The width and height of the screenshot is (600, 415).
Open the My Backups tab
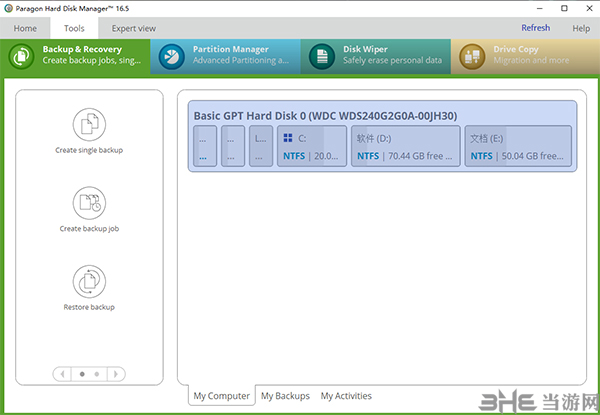tap(285, 396)
